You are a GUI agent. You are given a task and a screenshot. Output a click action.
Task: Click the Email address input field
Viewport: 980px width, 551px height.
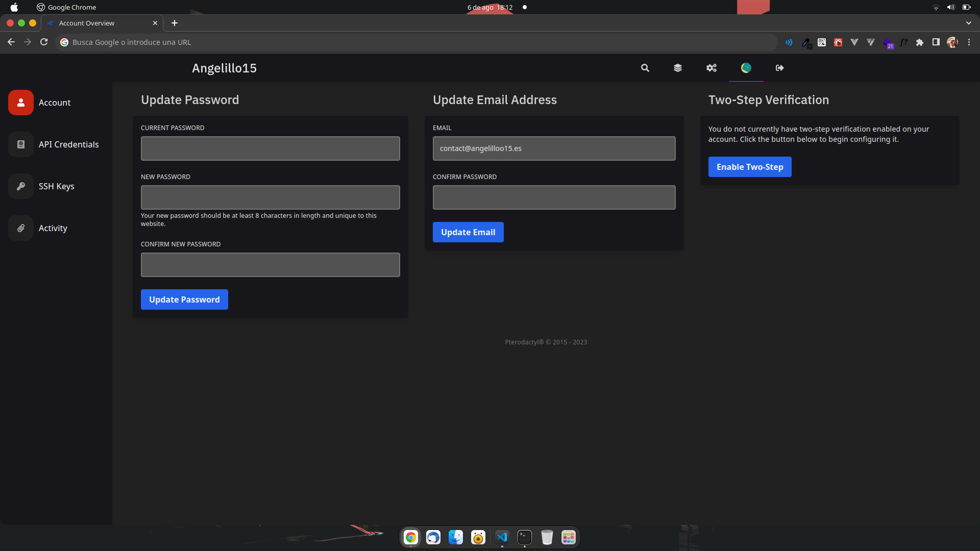click(554, 148)
